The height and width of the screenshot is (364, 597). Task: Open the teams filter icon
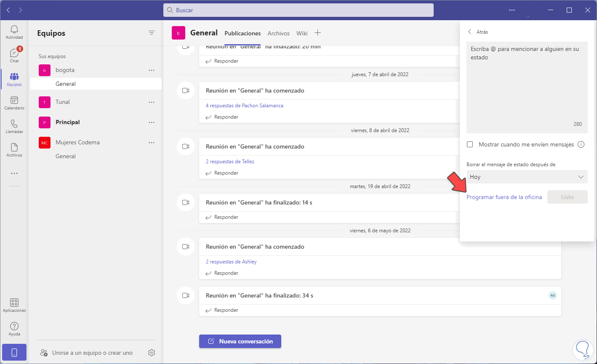coord(152,33)
